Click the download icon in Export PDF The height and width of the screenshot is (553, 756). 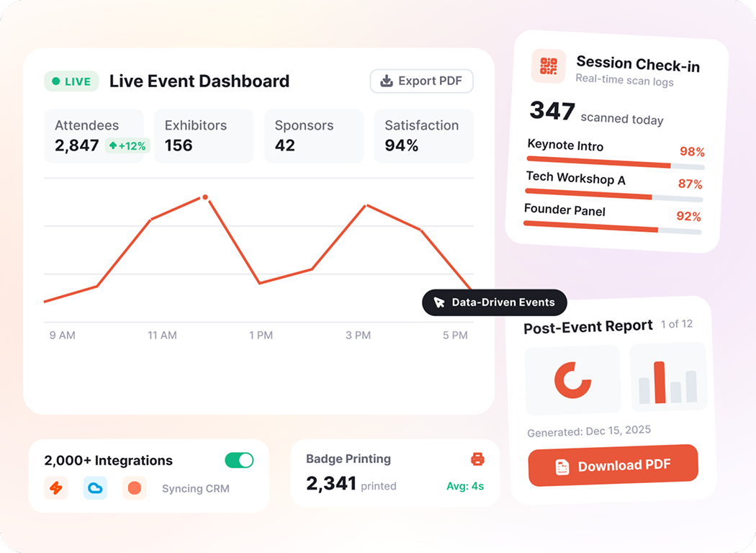387,81
